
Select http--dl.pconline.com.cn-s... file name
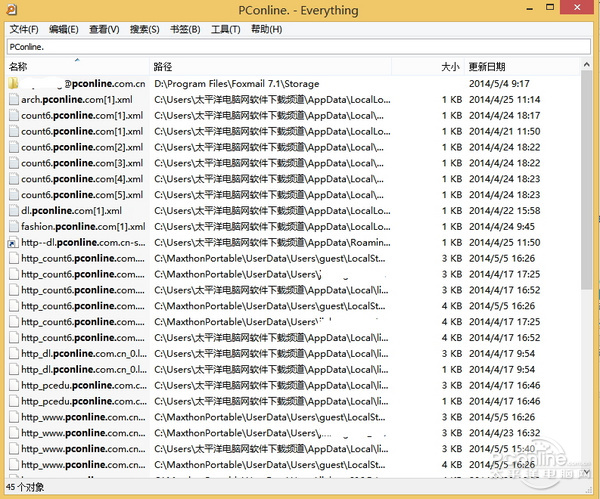point(83,243)
